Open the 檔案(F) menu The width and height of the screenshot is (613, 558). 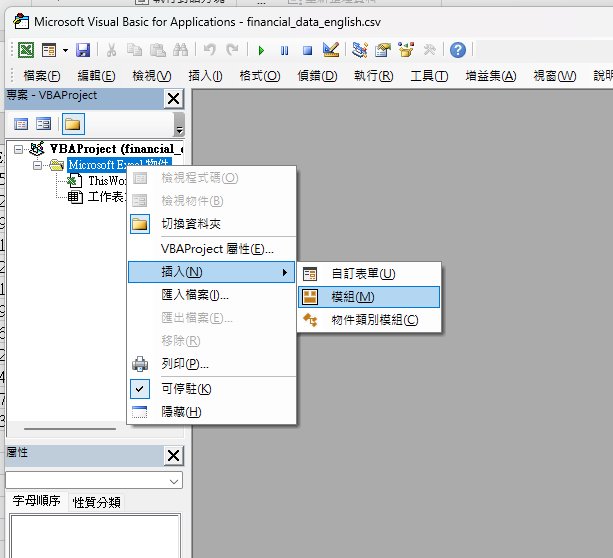pyautogui.click(x=42, y=75)
